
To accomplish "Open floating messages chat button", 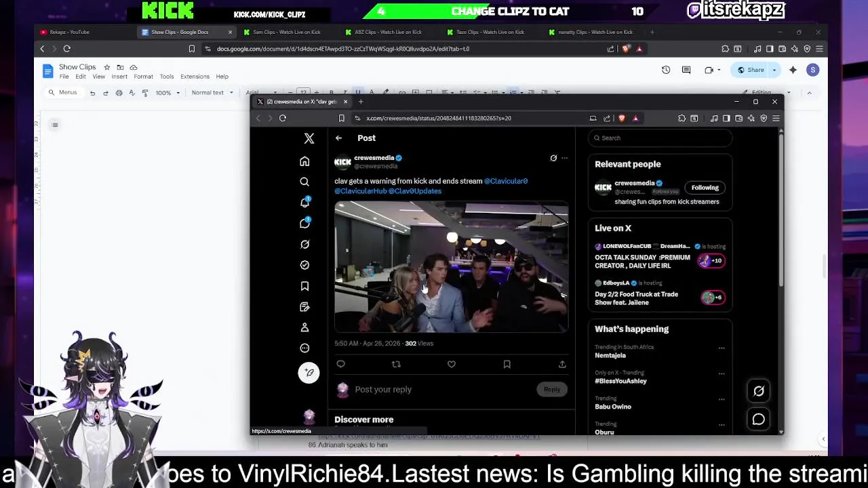I will (x=759, y=420).
